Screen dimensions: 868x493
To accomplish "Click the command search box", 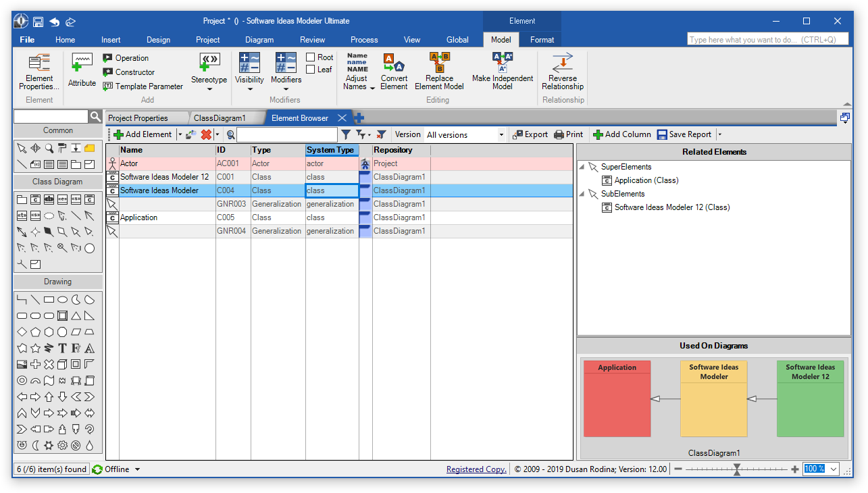I will pyautogui.click(x=767, y=40).
